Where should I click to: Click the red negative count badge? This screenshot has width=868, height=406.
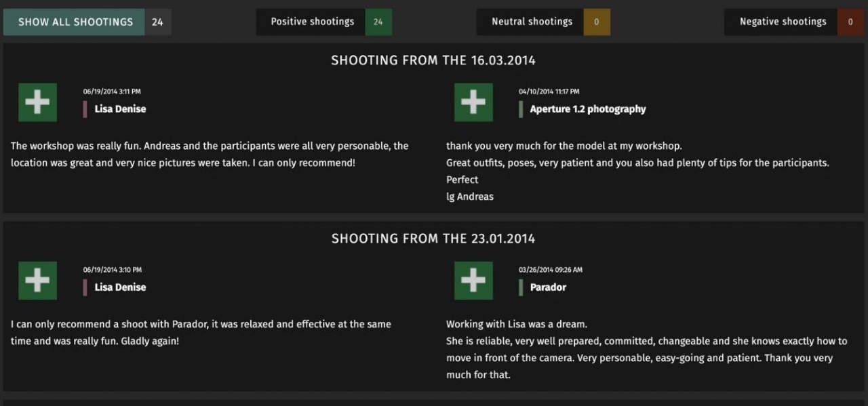851,22
